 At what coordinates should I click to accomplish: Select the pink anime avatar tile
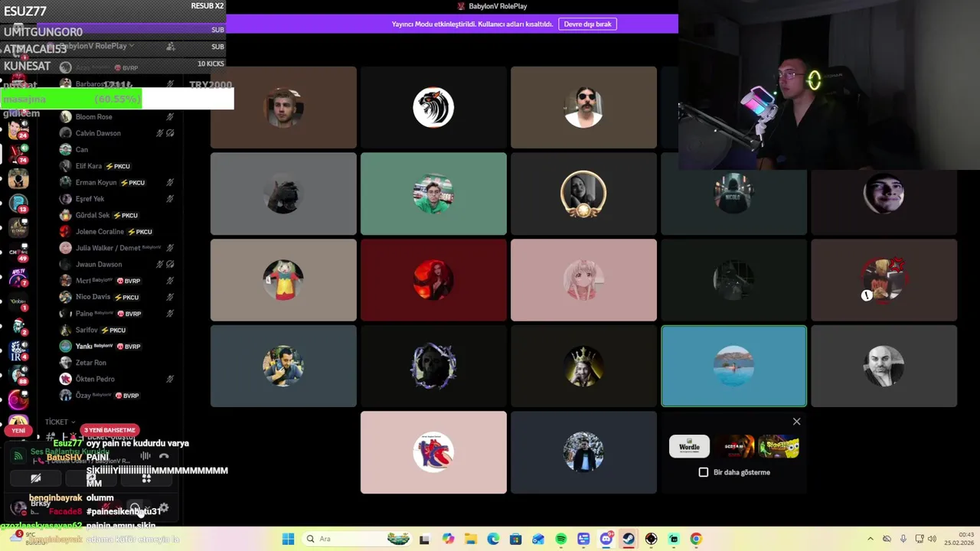(583, 280)
